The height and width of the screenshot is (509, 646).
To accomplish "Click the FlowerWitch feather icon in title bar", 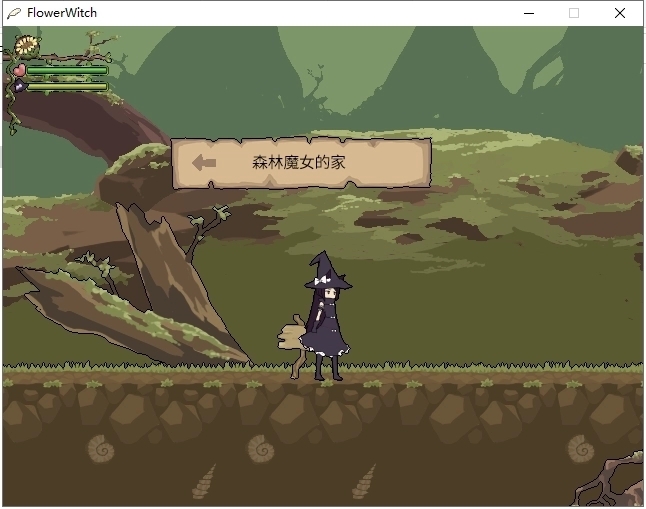I will [14, 13].
